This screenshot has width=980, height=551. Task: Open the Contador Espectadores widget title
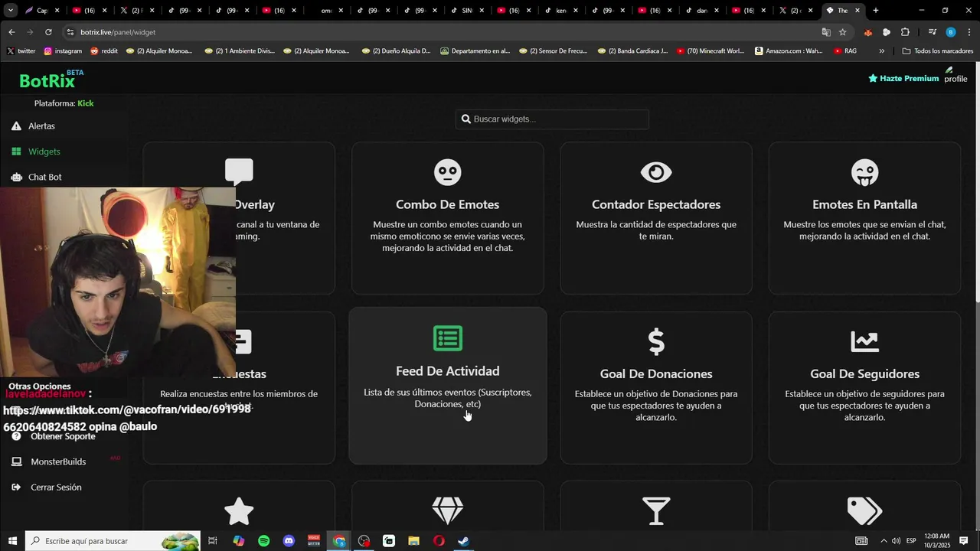656,204
